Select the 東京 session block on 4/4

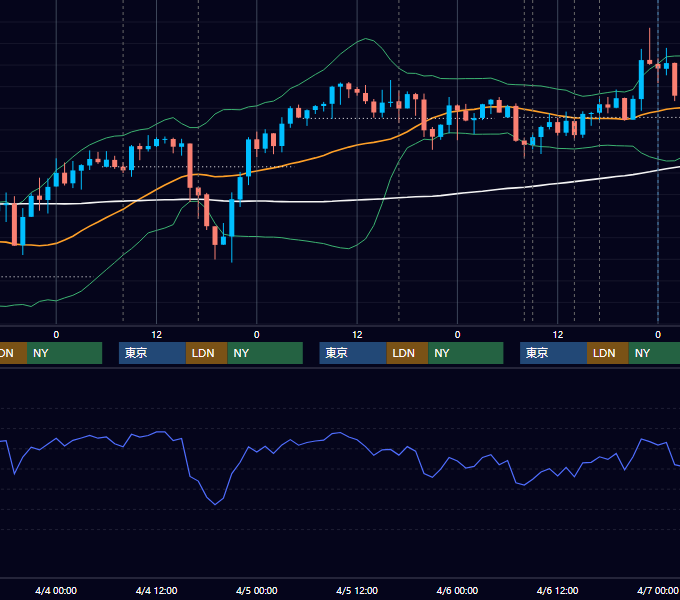click(x=152, y=353)
